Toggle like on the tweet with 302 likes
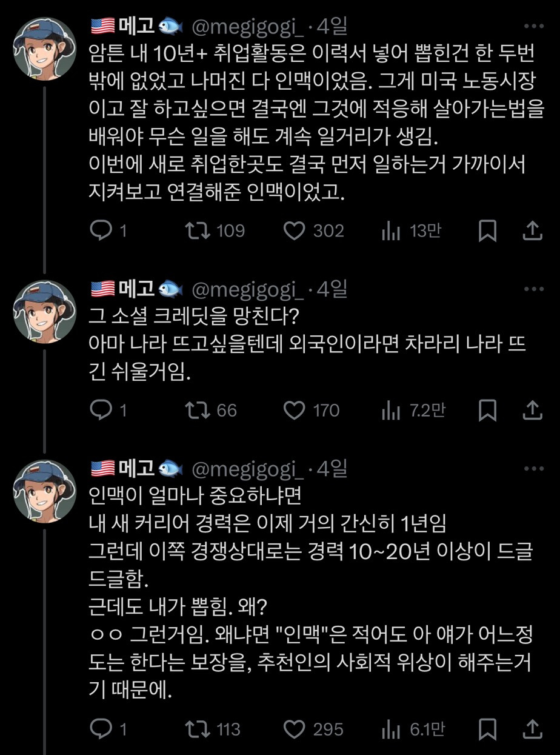560x755 pixels. tap(295, 230)
